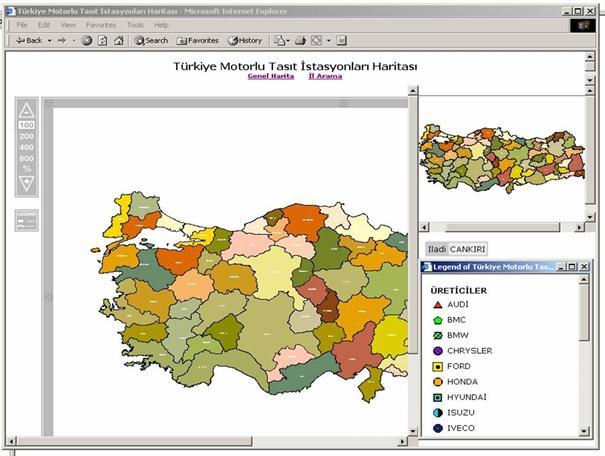This screenshot has height=456, width=605.
Task: Click the browser Refresh icon
Action: 102,41
